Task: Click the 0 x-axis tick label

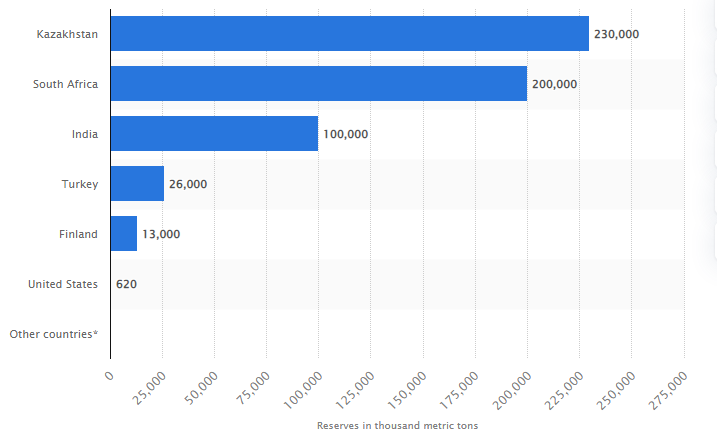Action: (x=109, y=376)
